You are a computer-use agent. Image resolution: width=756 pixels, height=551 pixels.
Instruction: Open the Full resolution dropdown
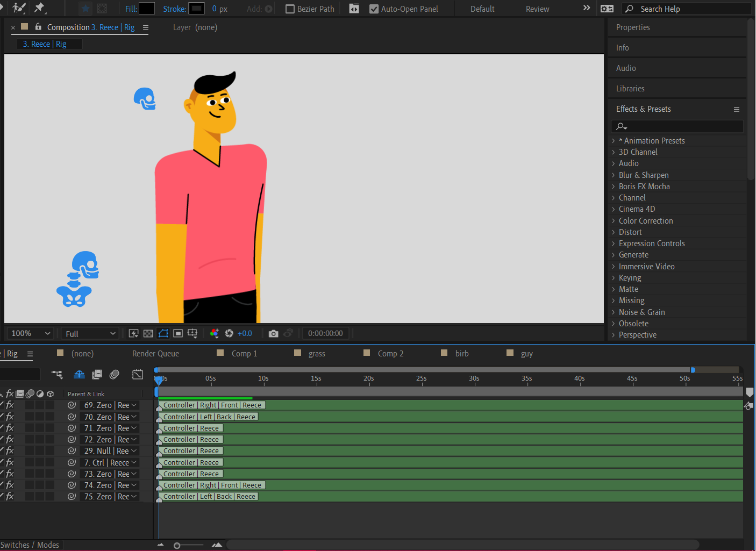click(89, 334)
